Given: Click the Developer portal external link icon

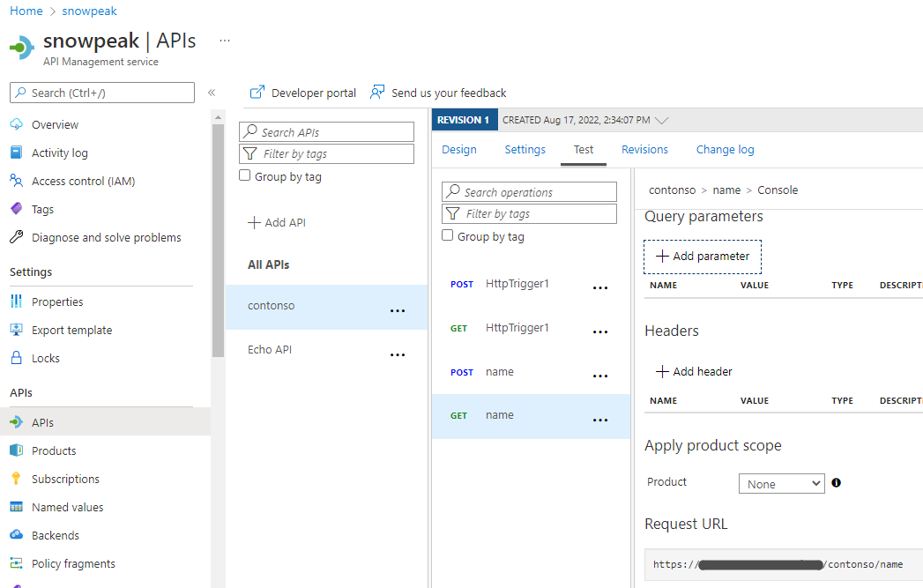Looking at the screenshot, I should click(257, 92).
